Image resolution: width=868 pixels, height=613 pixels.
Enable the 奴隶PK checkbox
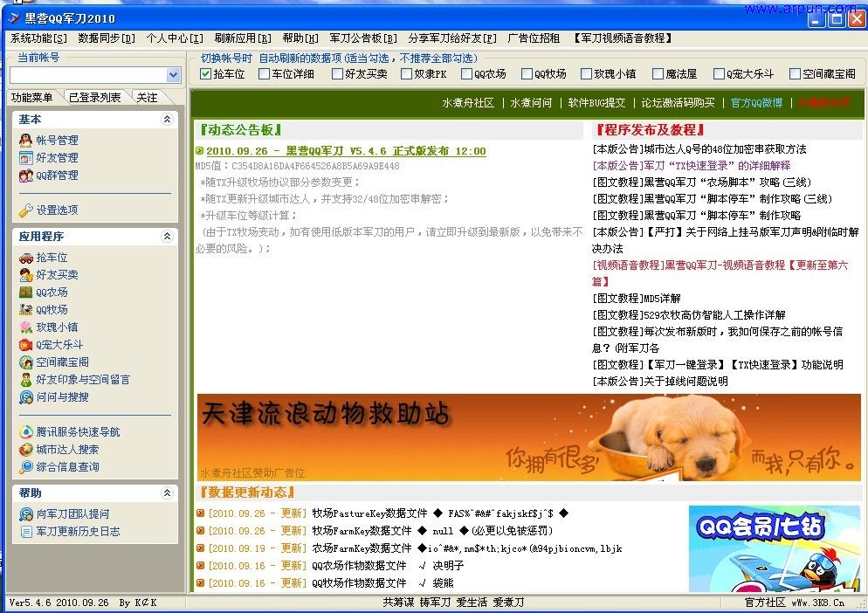click(406, 73)
